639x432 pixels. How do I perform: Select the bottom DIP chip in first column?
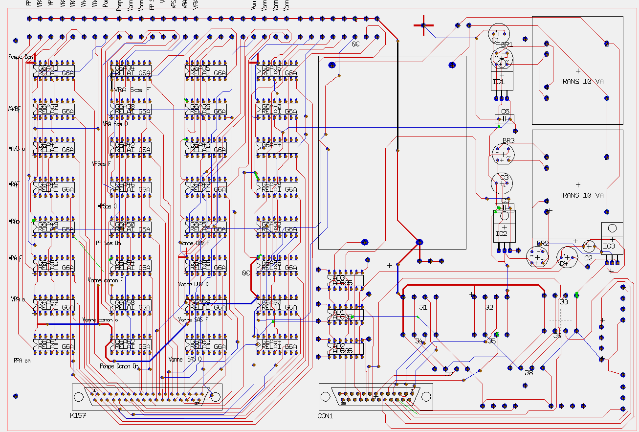click(55, 343)
